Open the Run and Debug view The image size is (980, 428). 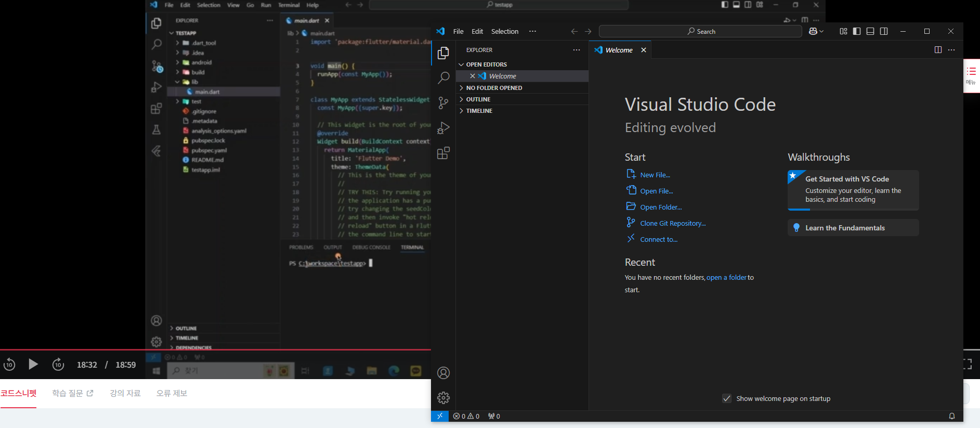click(x=443, y=128)
